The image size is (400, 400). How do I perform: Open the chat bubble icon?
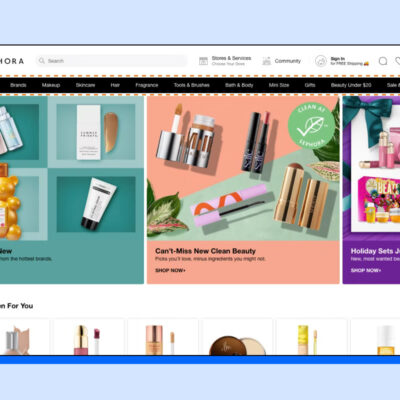383,61
